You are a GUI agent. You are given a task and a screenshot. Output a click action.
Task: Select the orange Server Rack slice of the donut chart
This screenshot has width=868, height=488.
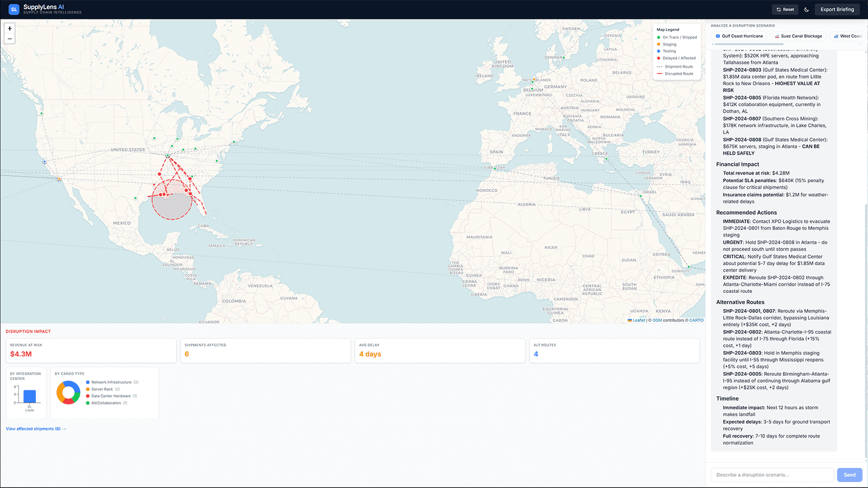click(x=59, y=391)
